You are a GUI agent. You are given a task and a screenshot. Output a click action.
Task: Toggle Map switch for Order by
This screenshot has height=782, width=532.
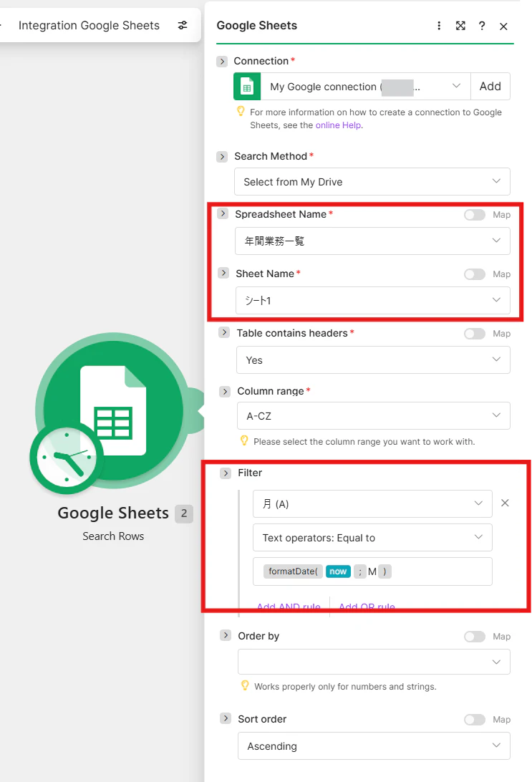coord(475,637)
